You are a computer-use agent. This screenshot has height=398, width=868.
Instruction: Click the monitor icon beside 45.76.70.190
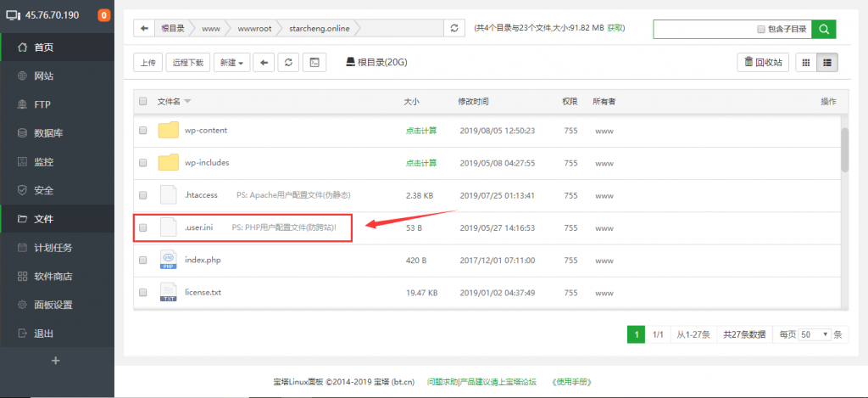click(x=14, y=15)
